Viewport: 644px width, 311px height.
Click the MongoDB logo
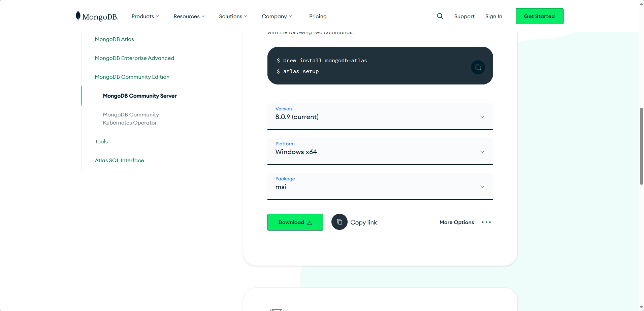(x=97, y=16)
